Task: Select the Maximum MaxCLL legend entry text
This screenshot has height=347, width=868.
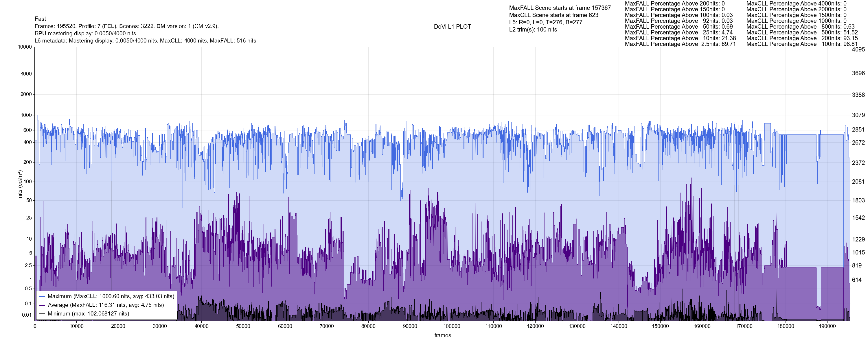Action: [111, 296]
